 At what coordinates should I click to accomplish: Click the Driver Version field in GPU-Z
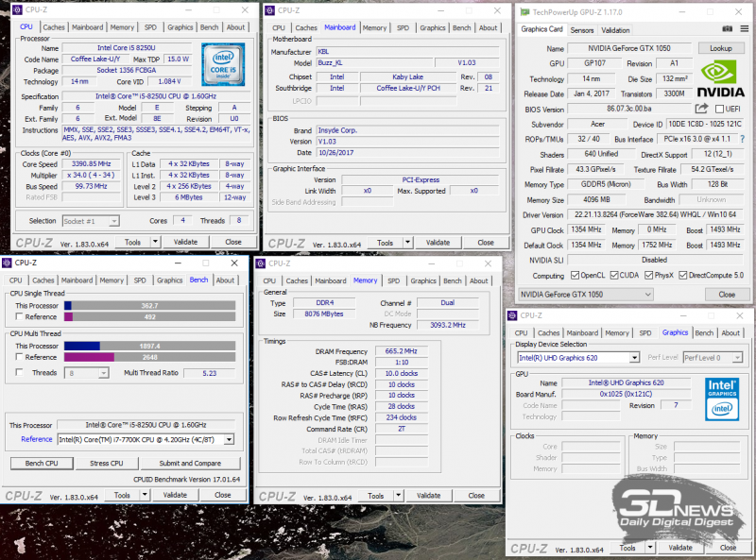pyautogui.click(x=655, y=214)
